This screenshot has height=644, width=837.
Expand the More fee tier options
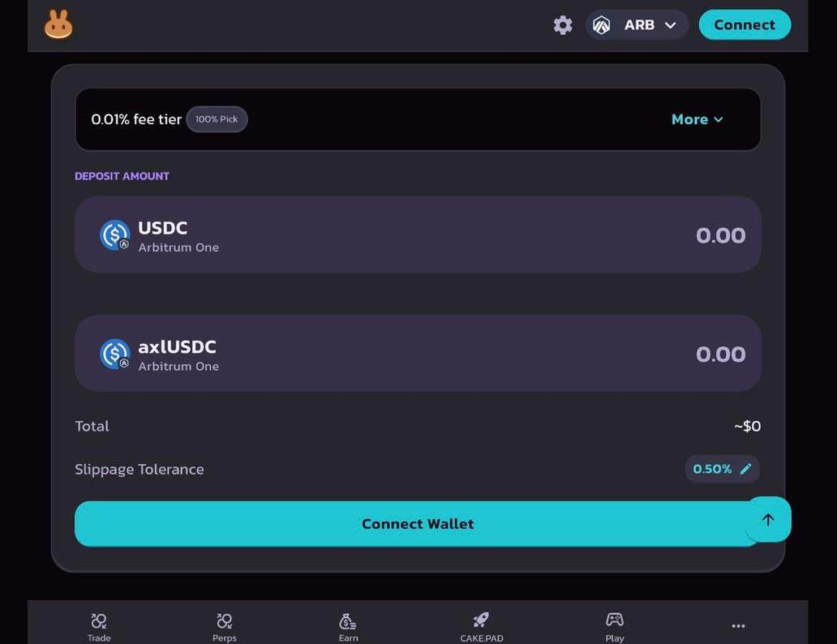[x=697, y=119]
